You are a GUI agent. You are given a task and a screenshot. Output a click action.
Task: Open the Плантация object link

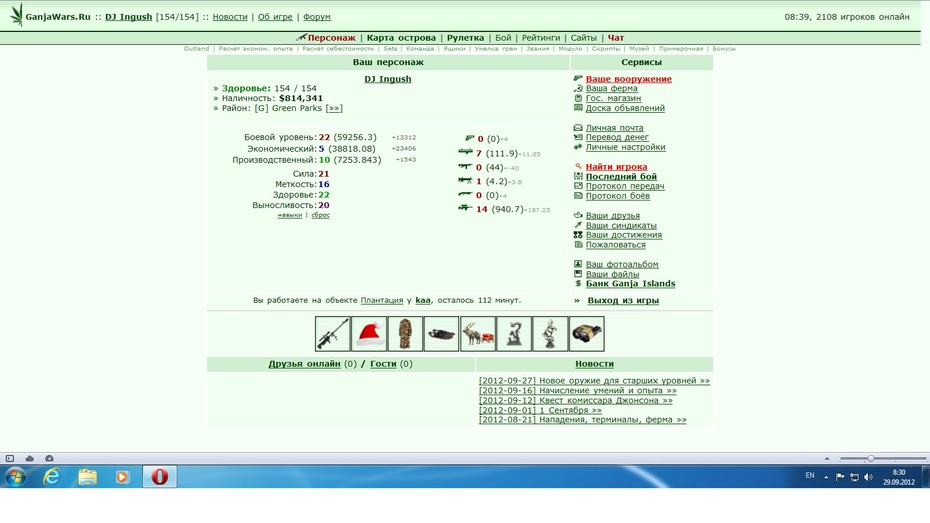381,301
